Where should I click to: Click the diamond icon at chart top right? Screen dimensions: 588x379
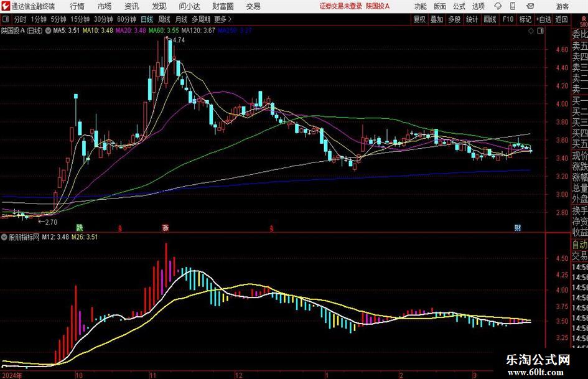[x=531, y=31]
